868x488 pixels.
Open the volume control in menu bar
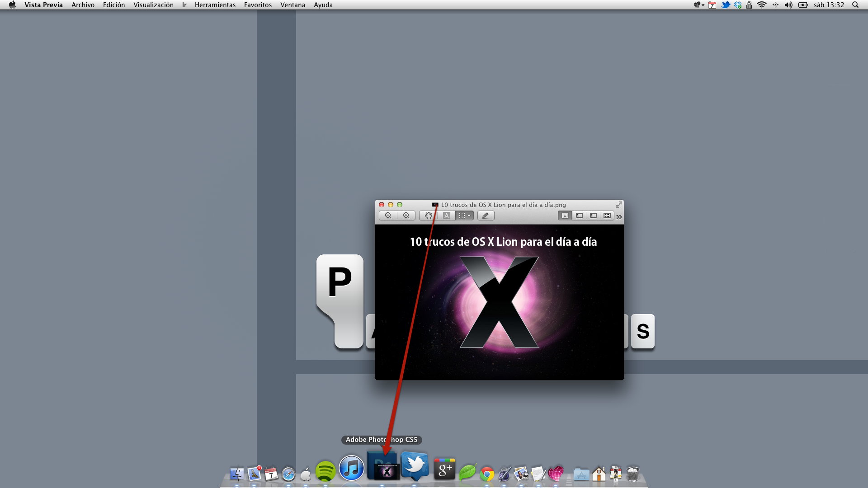tap(788, 5)
